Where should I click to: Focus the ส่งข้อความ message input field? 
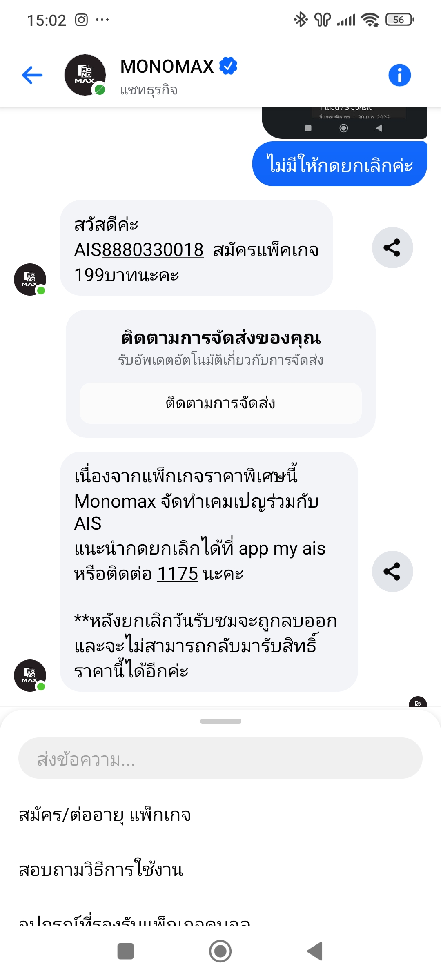[x=220, y=758]
